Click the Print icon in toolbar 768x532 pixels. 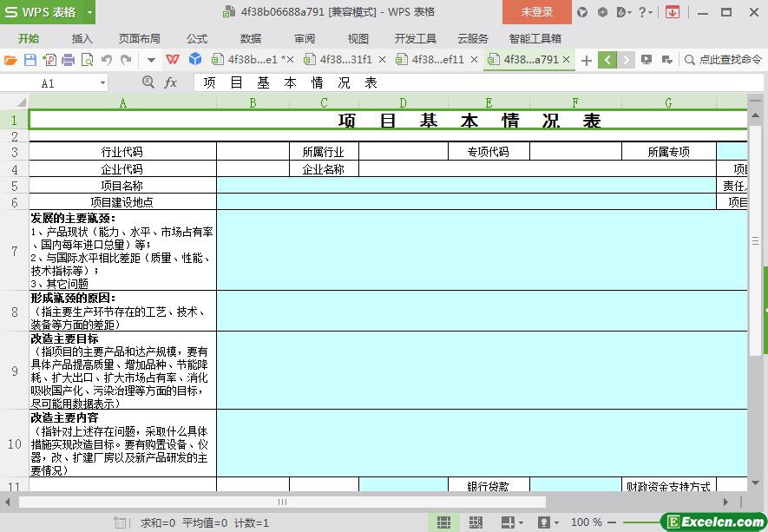click(68, 60)
